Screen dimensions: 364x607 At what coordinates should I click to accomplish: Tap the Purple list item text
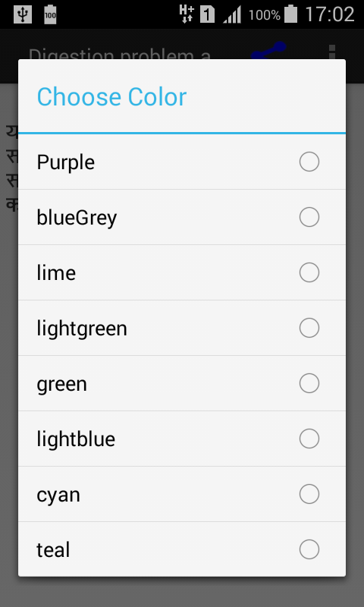pos(65,162)
